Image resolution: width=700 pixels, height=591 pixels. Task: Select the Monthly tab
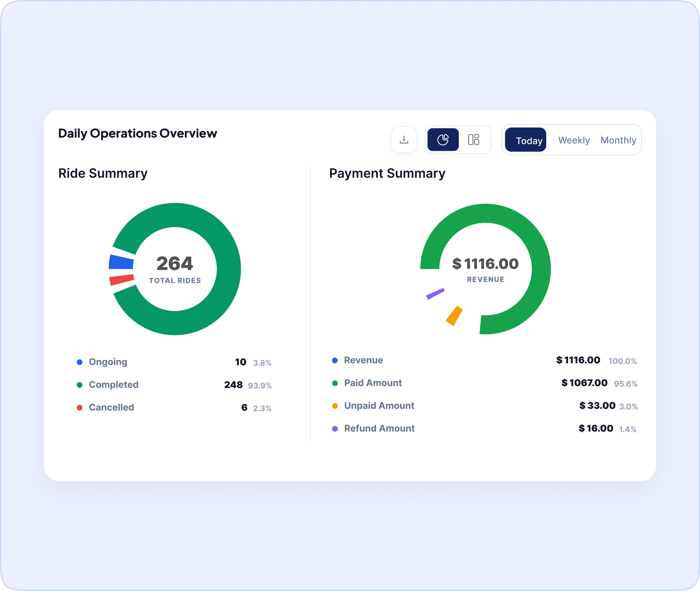(x=618, y=140)
